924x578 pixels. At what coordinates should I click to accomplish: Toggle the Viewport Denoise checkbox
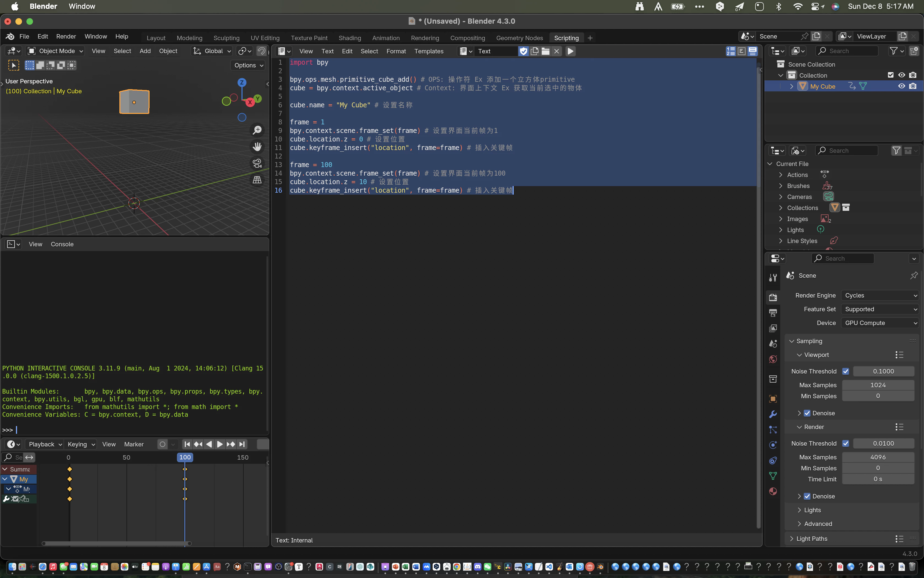coord(807,413)
